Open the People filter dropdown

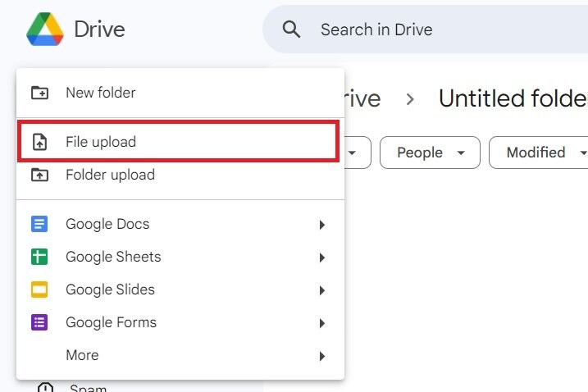pos(431,153)
